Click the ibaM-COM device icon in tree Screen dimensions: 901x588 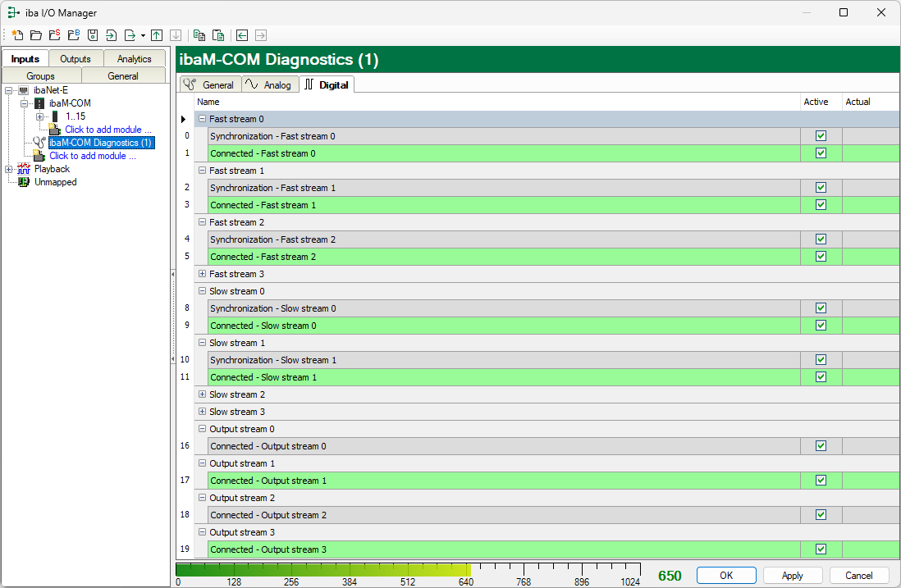click(x=39, y=103)
